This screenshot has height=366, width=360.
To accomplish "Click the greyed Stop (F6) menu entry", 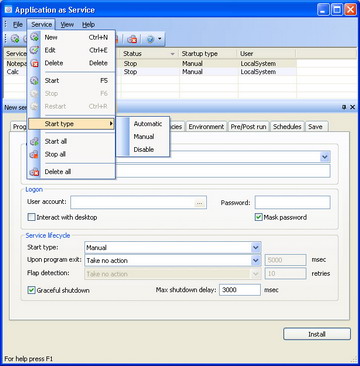I will (71, 93).
